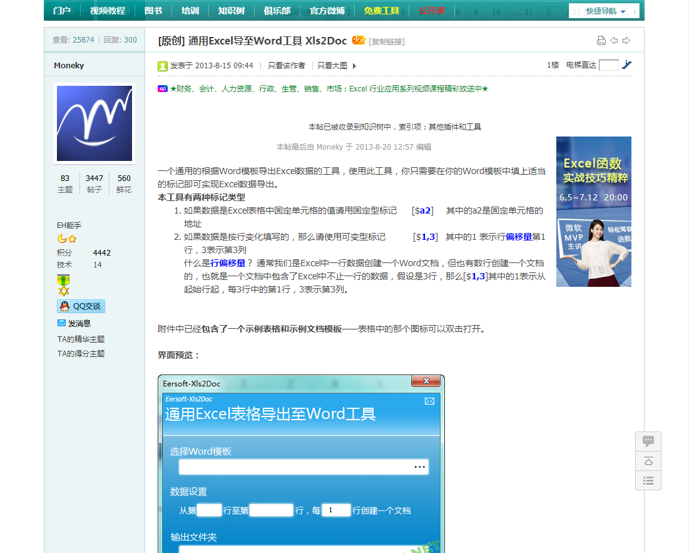Viewport: 689px width, 553px height.
Task: Open TA的精华主题 link
Action: [x=81, y=339]
